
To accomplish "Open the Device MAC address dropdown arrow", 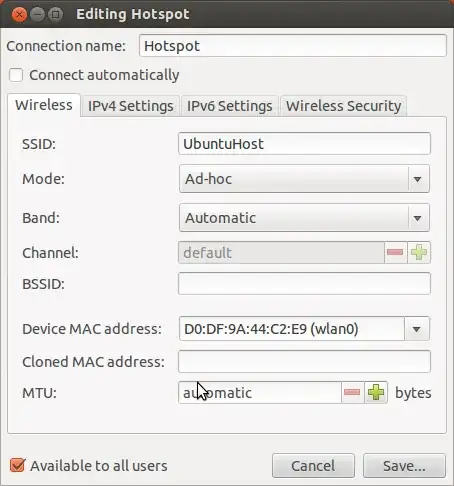I will click(416, 329).
